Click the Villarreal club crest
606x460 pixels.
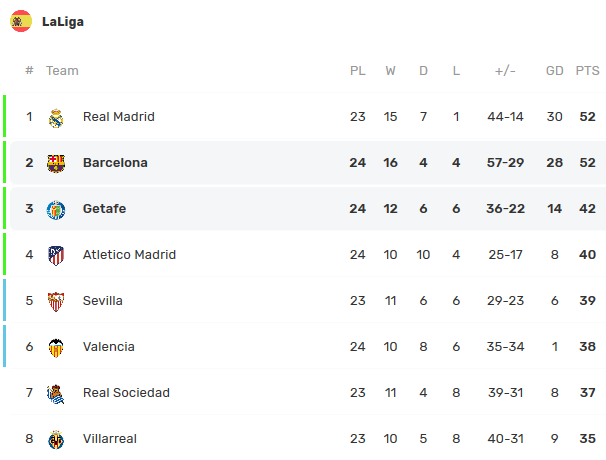coord(56,439)
